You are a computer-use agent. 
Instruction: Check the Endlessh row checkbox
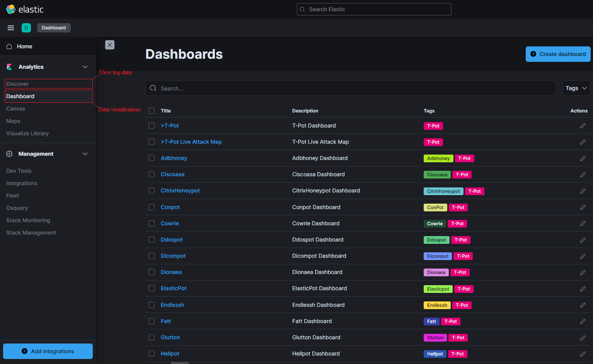[152, 305]
